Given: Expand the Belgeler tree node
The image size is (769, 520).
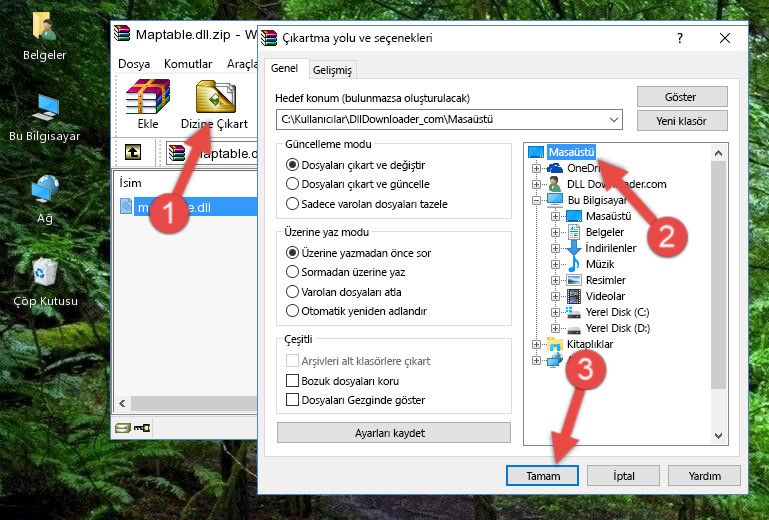Looking at the screenshot, I should [555, 232].
